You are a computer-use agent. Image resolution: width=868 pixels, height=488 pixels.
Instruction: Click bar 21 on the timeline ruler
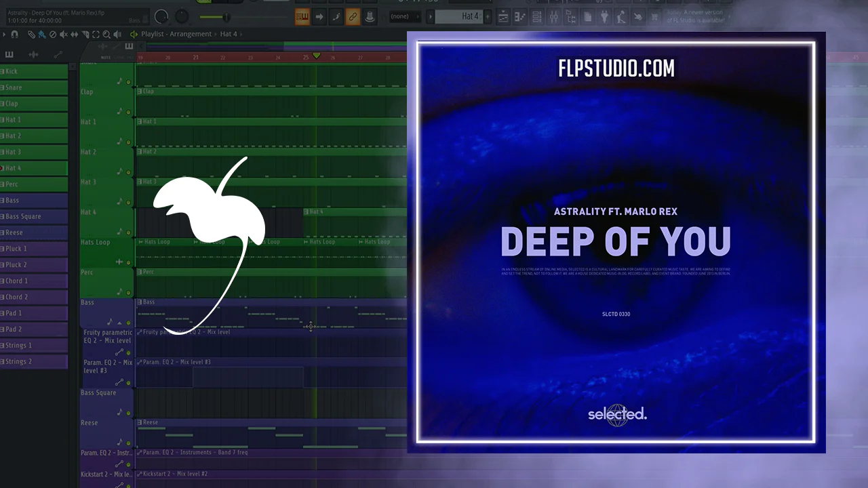coord(195,58)
